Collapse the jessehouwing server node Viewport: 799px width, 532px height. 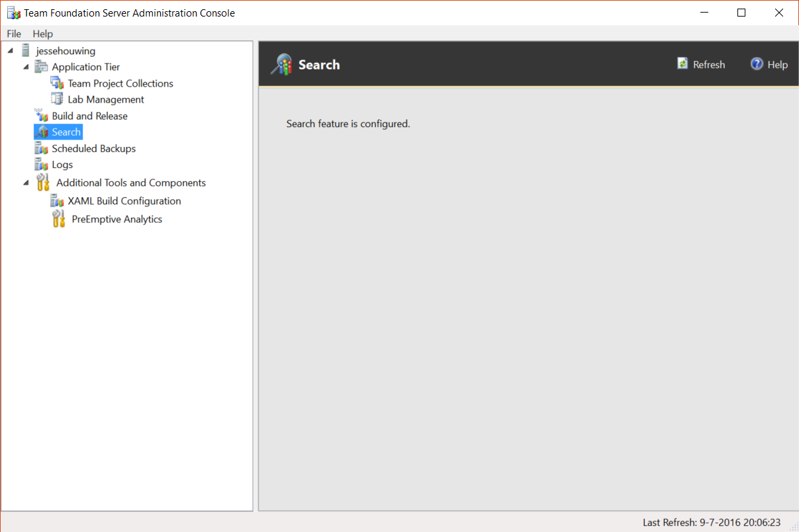(x=10, y=51)
